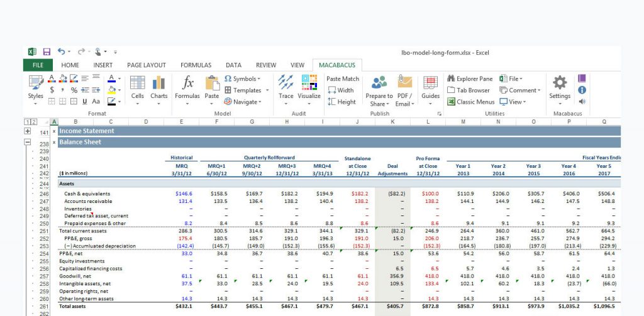Click the touch/mouse mode icon
Image resolution: width=644 pixels, height=316 pixels.
97,52
